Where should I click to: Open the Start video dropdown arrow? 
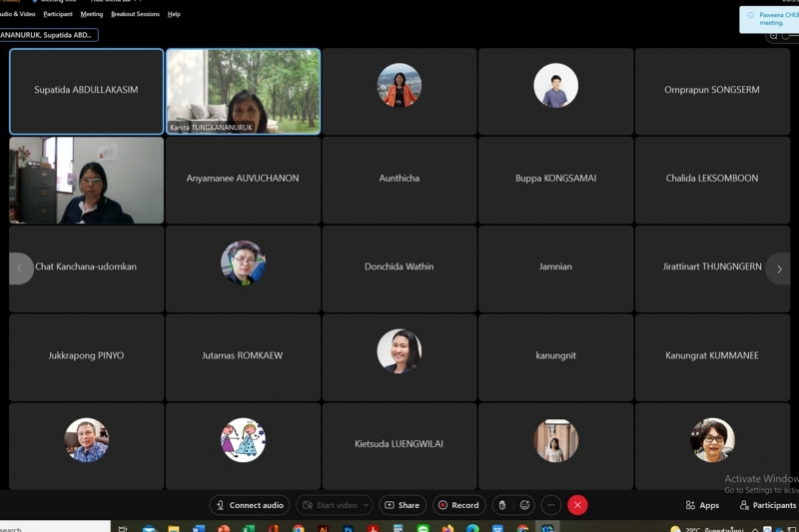point(367,505)
